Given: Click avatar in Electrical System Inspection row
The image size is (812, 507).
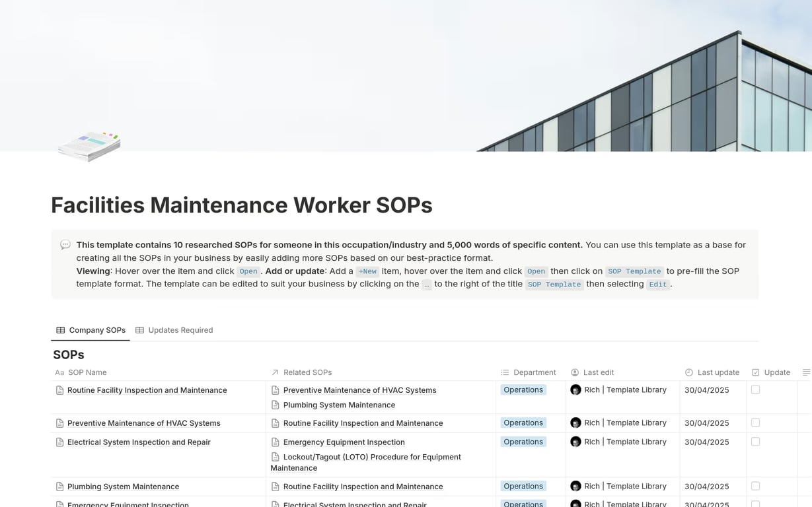Looking at the screenshot, I should [575, 442].
